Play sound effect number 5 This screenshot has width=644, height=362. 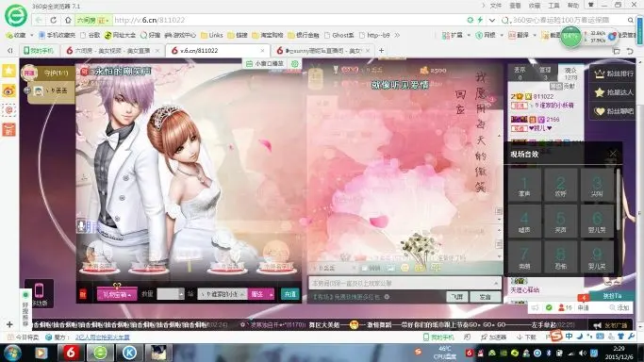[x=560, y=222]
